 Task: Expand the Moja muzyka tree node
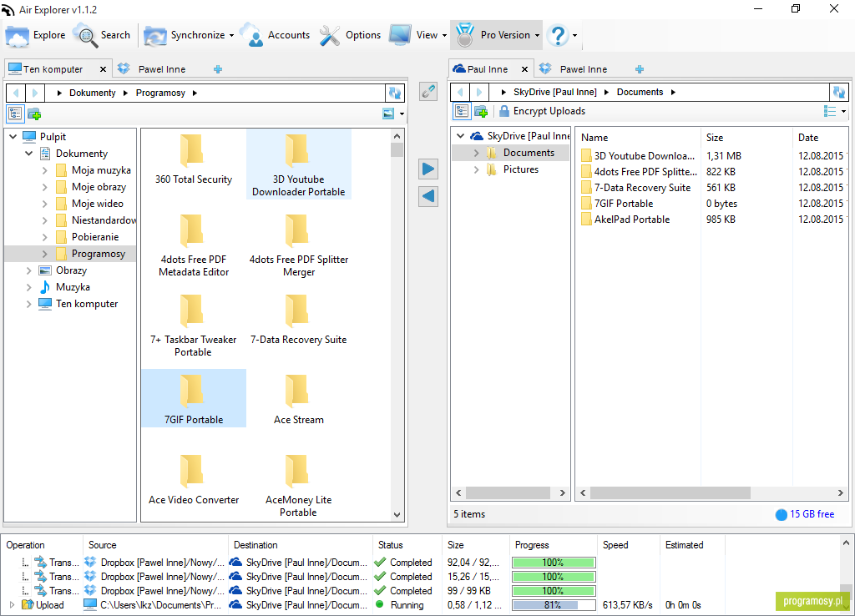pyautogui.click(x=45, y=170)
